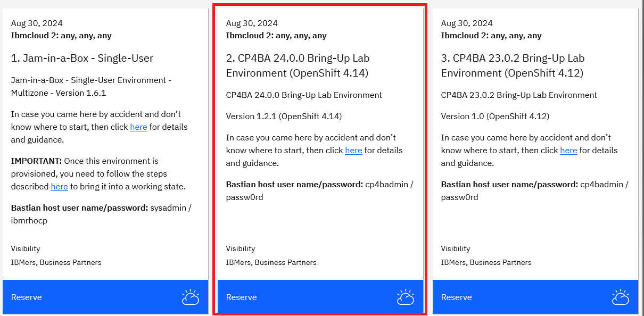Open the 'here' guidance link in Jam-in-a-Box card
The height and width of the screenshot is (316, 644).
point(138,127)
